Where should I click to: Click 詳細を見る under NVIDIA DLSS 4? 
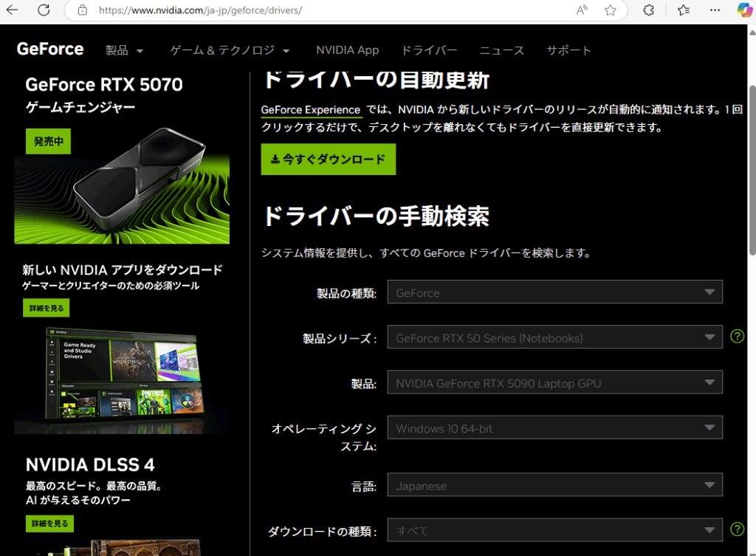point(49,524)
